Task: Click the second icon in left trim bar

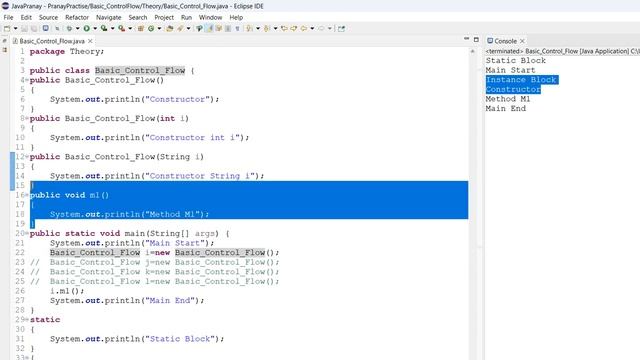Action: (4, 50)
